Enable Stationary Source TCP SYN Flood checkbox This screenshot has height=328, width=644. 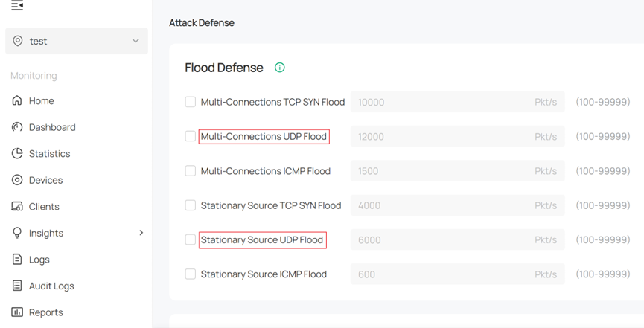point(190,205)
